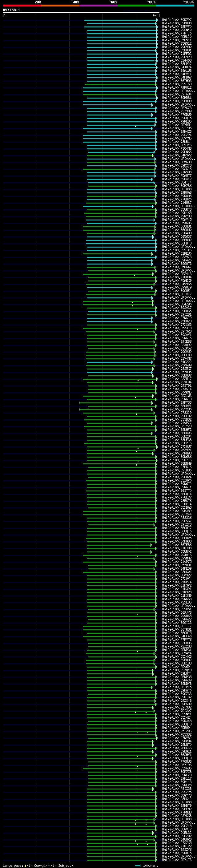This screenshot has width=197, height=868.
Task: Click hit label UniRef100_B5G511
Action: point(176,40)
